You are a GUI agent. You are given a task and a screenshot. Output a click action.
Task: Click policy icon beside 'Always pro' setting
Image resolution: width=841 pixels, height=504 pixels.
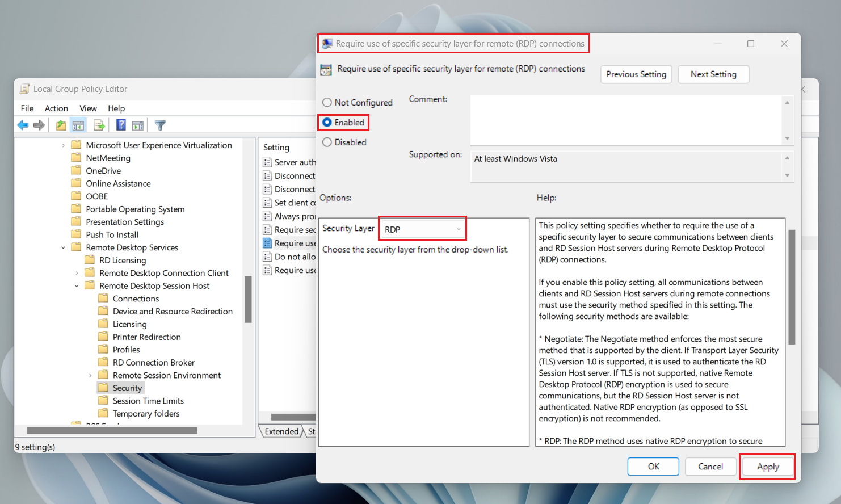pos(267,216)
